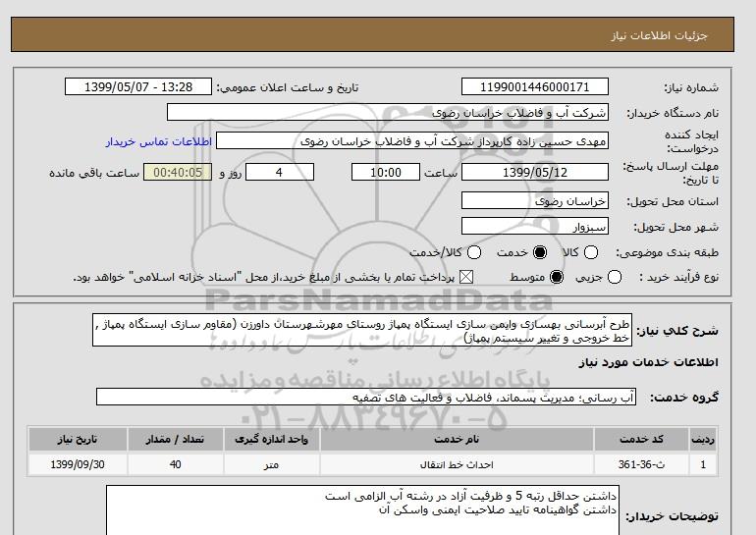The width and height of the screenshot is (756, 535).
Task: Open the buyer contact information link
Action: point(159,142)
